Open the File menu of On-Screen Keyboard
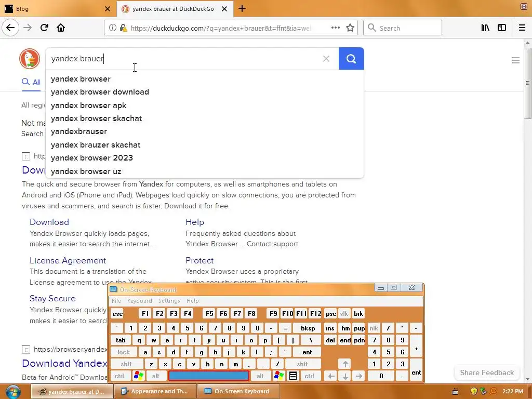532x399 pixels. tap(116, 301)
